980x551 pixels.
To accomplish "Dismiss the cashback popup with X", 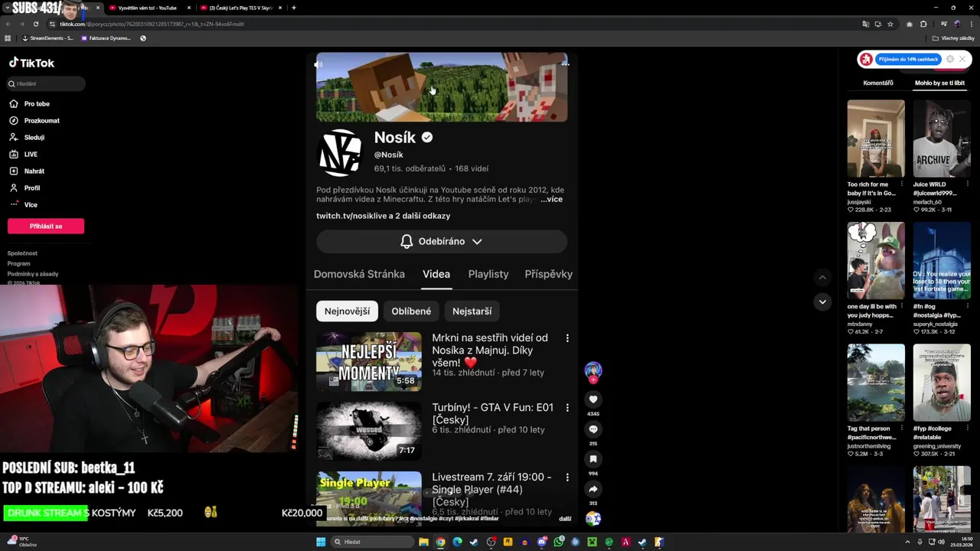I will click(962, 59).
